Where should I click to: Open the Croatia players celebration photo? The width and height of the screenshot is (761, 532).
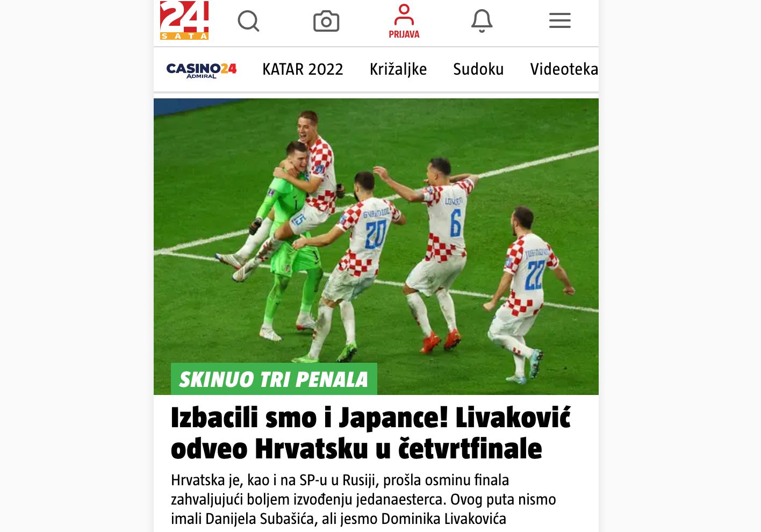[376, 247]
